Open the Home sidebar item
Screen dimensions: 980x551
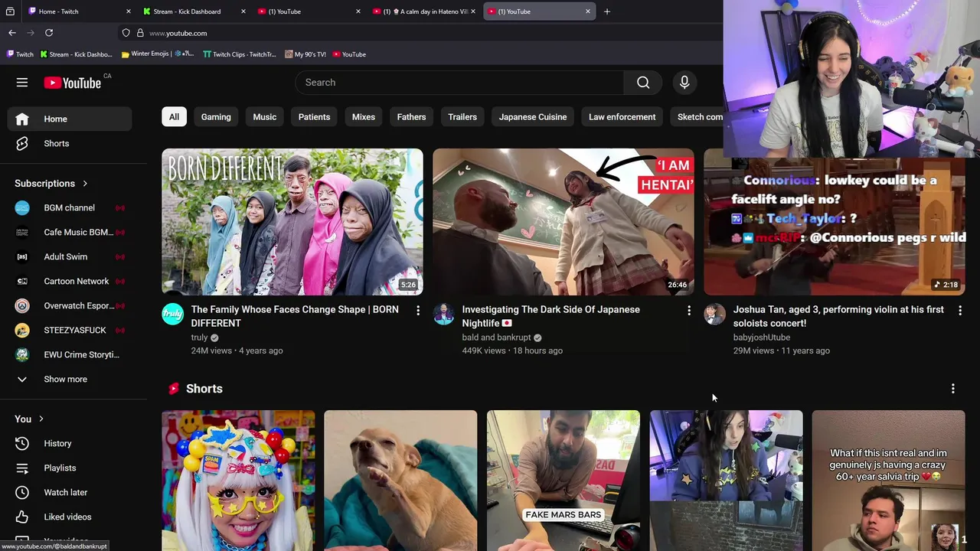(70, 119)
